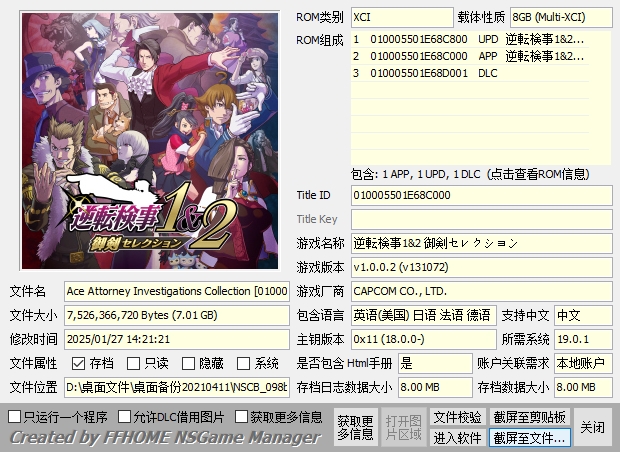The height and width of the screenshot is (452, 620).
Task: Click the 文件名 filename field
Action: 177,291
